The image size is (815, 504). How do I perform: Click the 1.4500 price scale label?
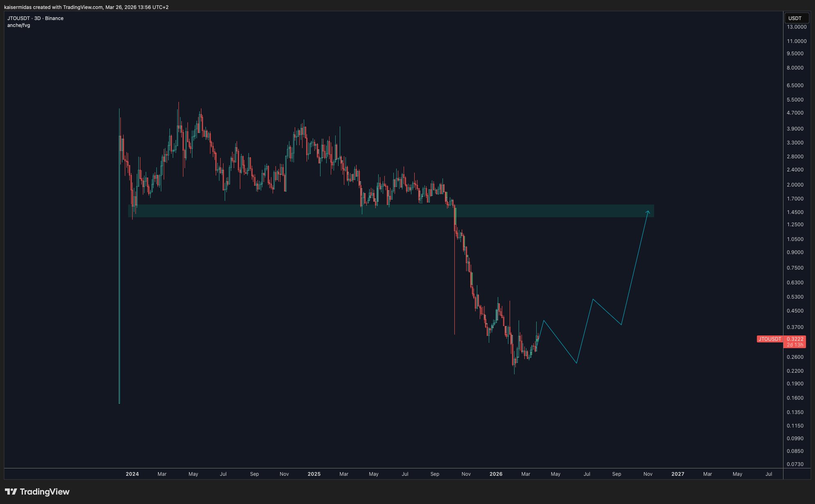[795, 212]
